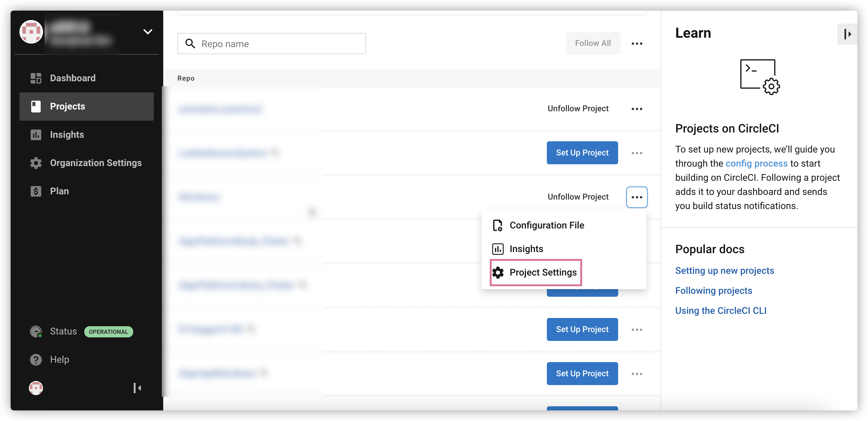868x421 pixels.
Task: Click the highlighted three-dot menu button
Action: click(636, 197)
